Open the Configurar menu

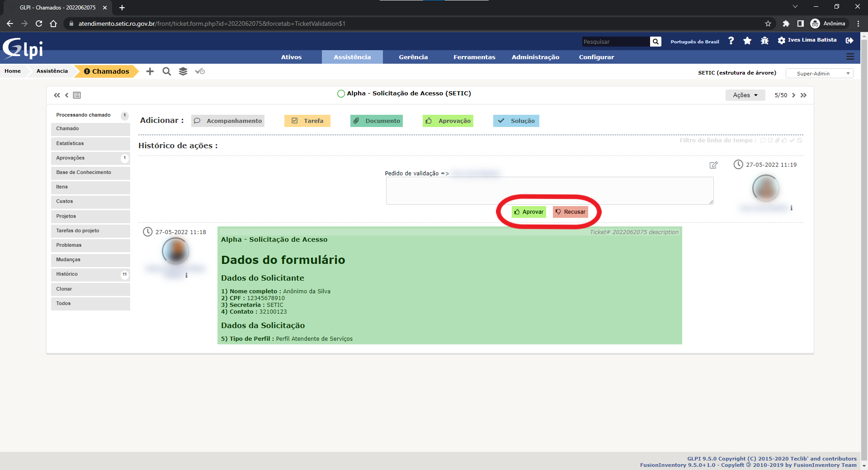click(x=596, y=57)
